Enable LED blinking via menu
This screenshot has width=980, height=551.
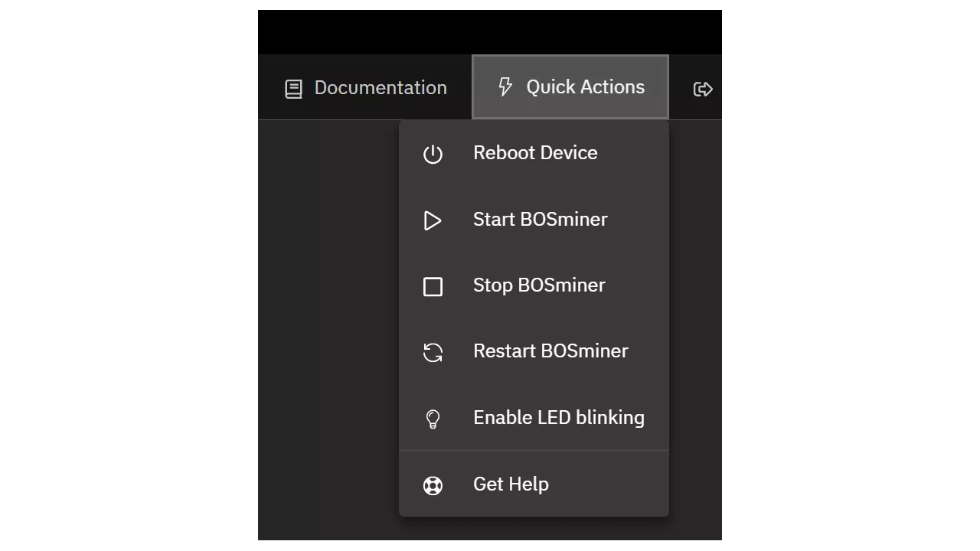coord(534,418)
